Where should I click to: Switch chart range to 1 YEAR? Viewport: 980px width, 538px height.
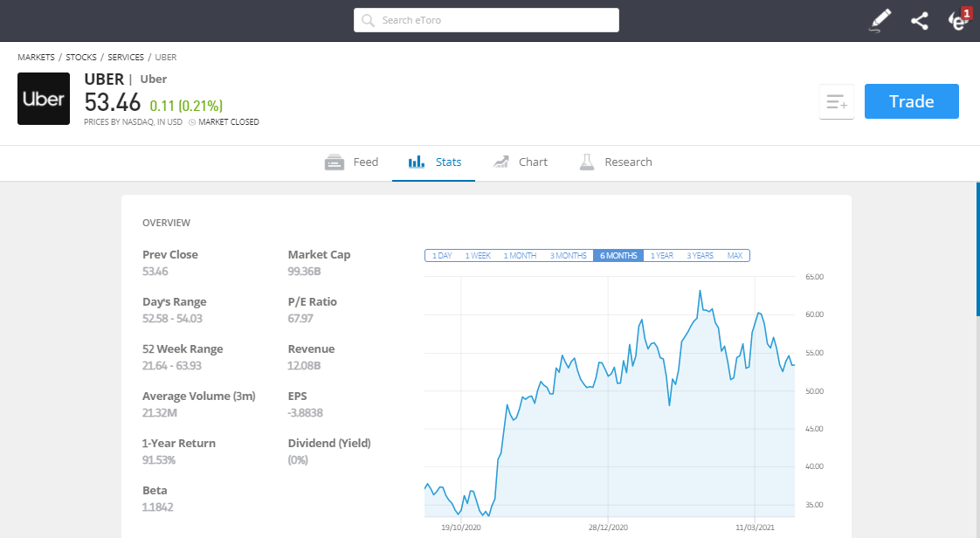click(x=661, y=255)
